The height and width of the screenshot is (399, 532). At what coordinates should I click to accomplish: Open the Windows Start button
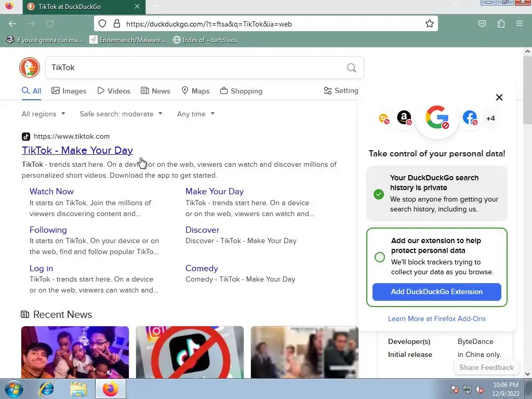point(14,389)
